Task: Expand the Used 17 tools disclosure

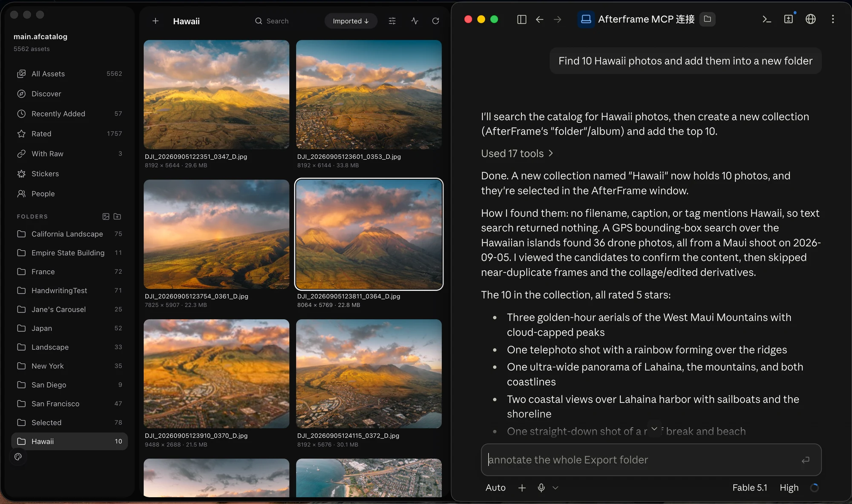Action: click(517, 153)
